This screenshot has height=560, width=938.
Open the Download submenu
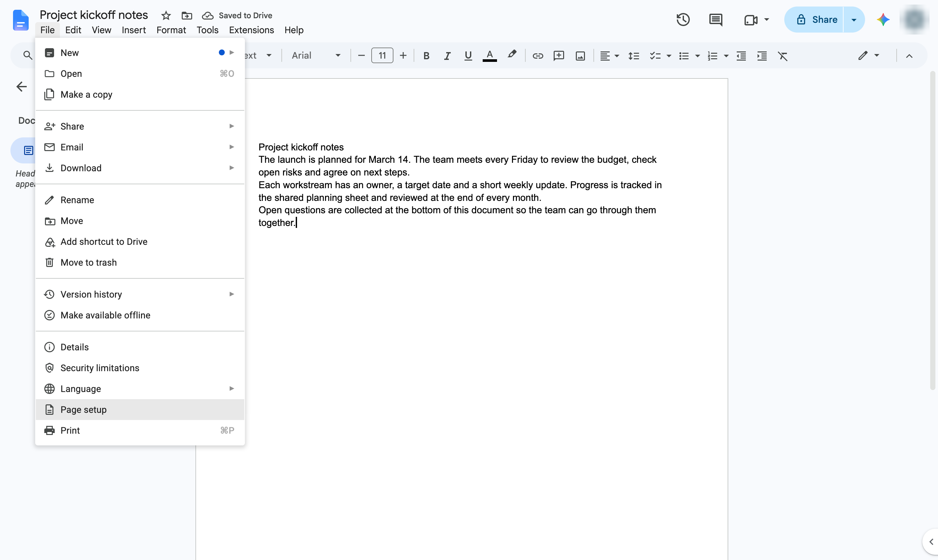[140, 168]
